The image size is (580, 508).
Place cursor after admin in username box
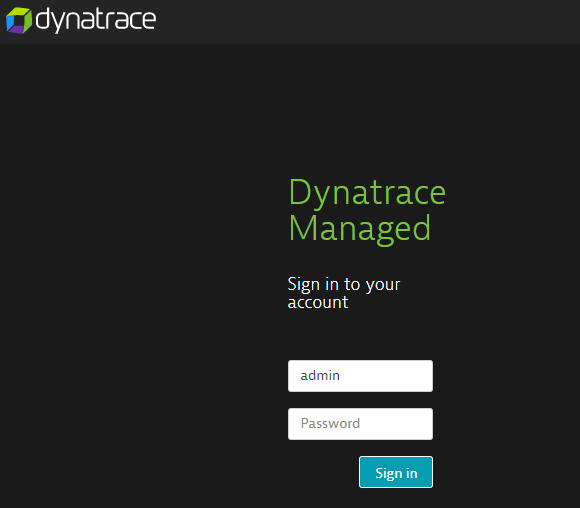pyautogui.click(x=341, y=376)
